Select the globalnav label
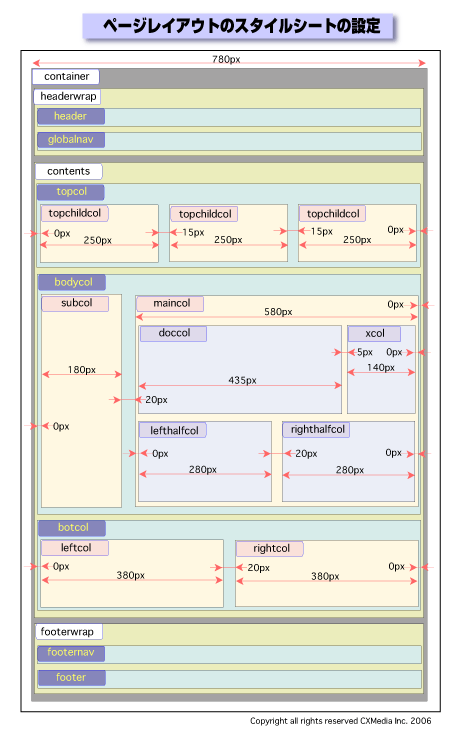 point(71,140)
